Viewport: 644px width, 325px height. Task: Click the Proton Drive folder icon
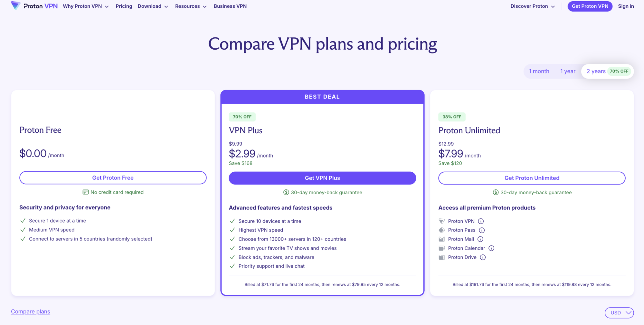(x=441, y=257)
